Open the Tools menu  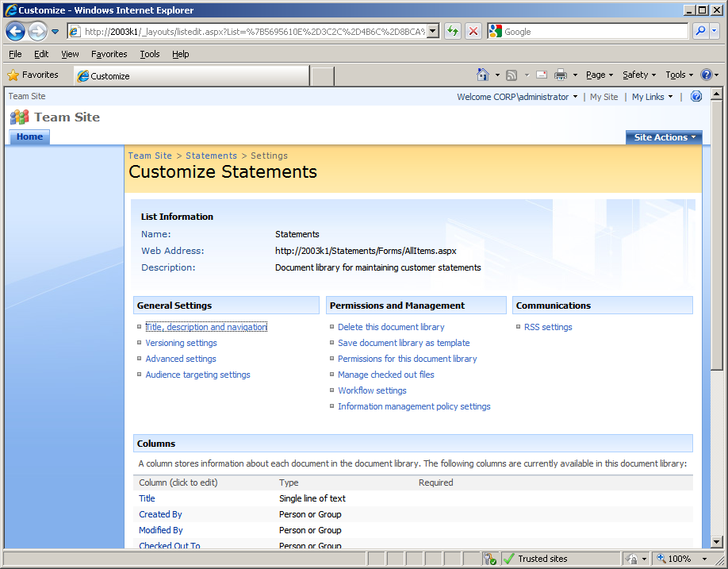point(149,54)
